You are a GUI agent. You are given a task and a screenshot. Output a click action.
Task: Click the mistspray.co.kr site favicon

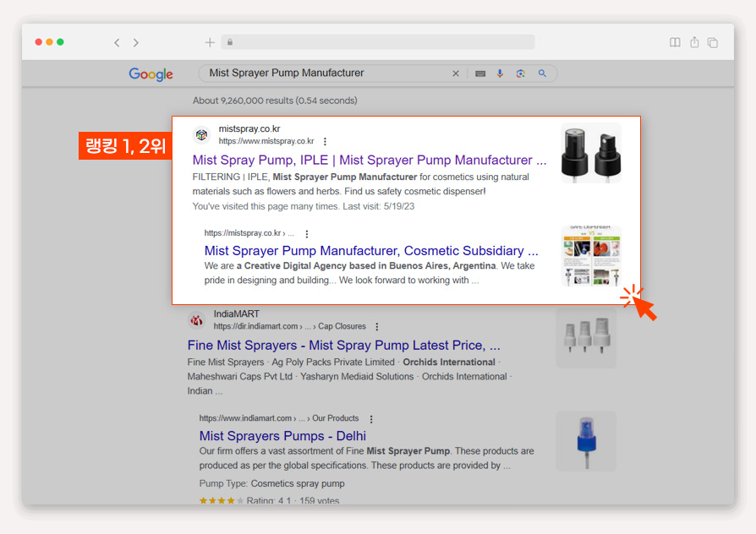[x=201, y=135]
